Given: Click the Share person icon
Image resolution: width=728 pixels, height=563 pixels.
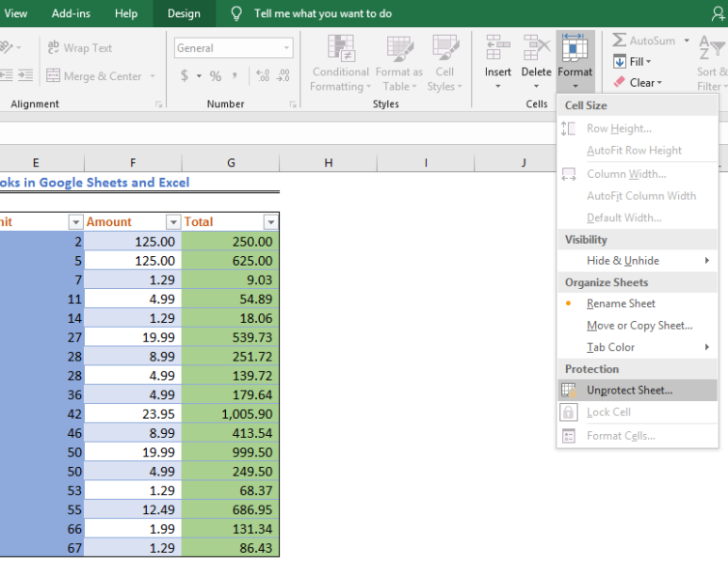Looking at the screenshot, I should click(x=718, y=13).
